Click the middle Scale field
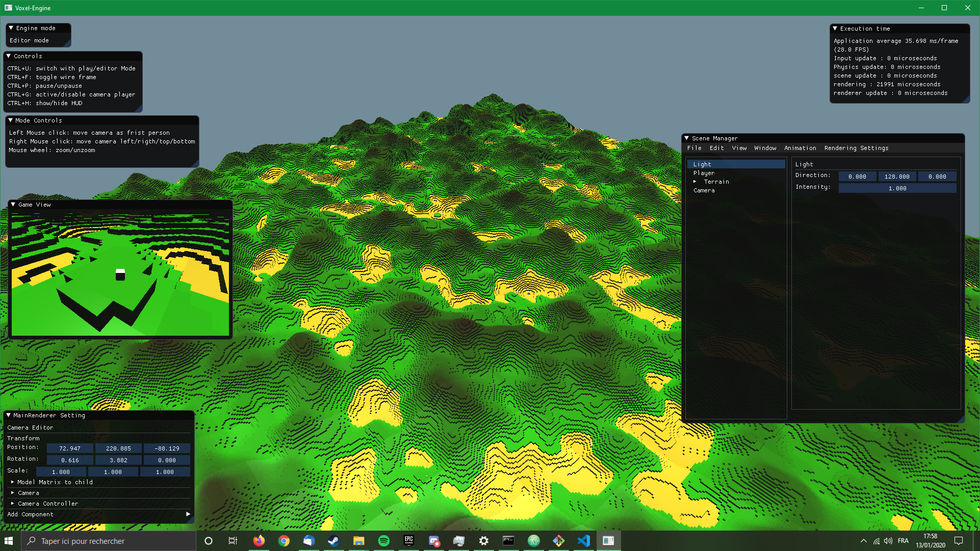 [x=113, y=472]
